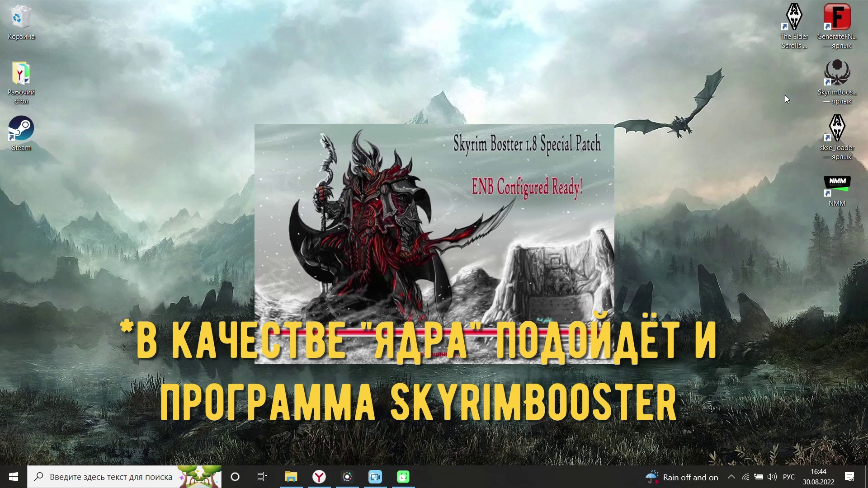The width and height of the screenshot is (868, 488).
Task: Open the green taskbar app
Action: [x=403, y=477]
